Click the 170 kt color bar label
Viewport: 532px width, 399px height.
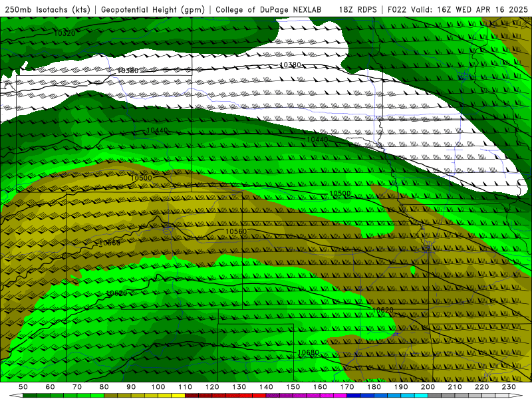(x=347, y=387)
